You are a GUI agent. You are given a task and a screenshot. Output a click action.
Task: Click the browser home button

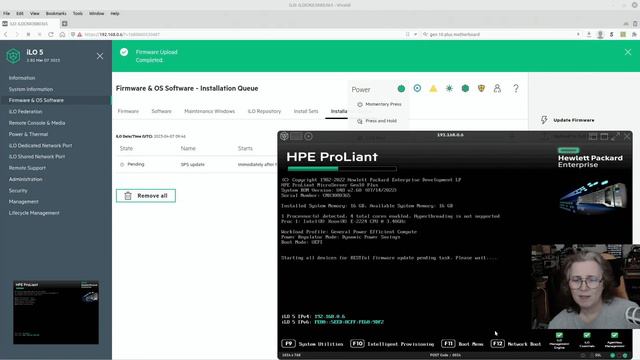62,35
